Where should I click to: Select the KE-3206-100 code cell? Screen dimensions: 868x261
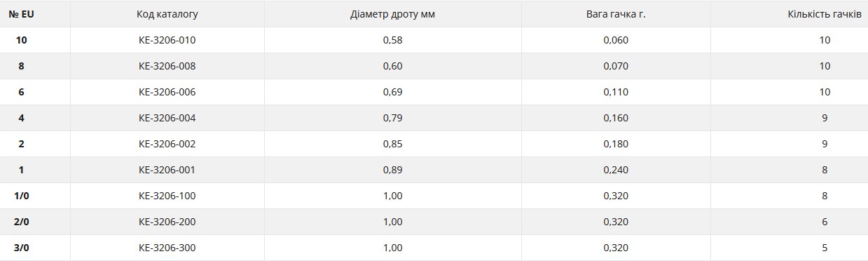click(x=167, y=196)
